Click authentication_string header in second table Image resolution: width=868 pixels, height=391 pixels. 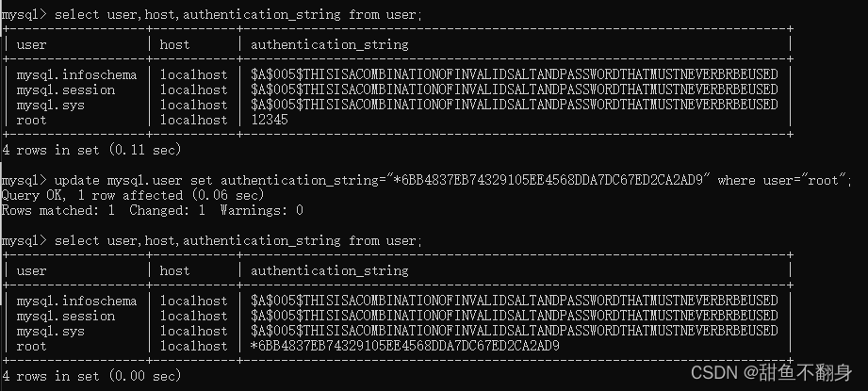tap(329, 271)
